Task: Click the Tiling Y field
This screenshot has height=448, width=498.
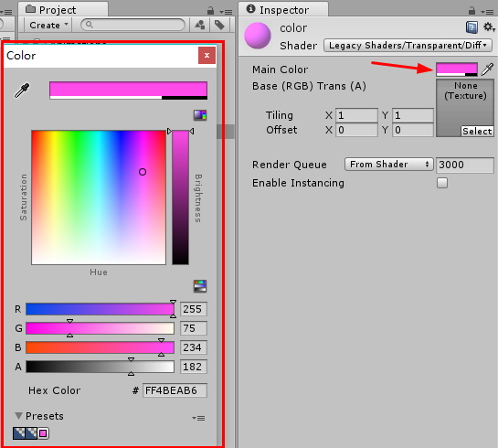Action: [x=413, y=115]
